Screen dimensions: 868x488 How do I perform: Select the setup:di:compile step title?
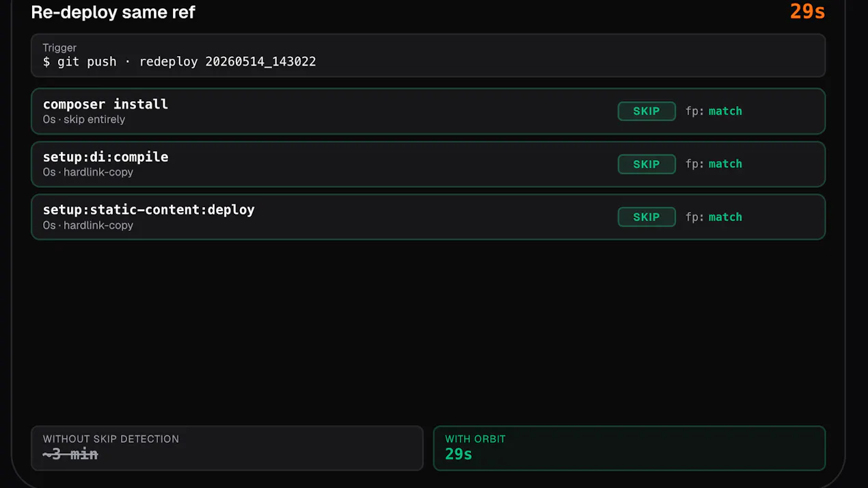[x=105, y=157]
